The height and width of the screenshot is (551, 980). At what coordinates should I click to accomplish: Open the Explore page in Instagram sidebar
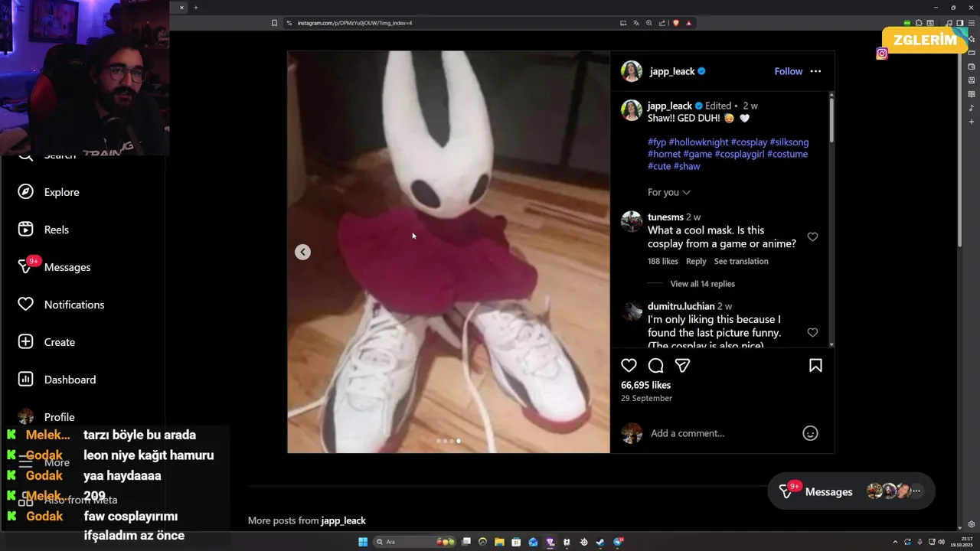(49, 192)
